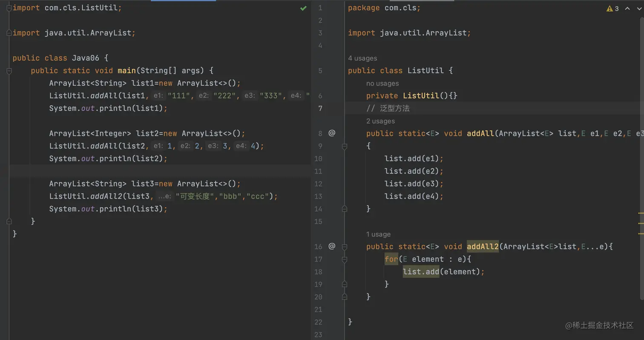Click the e4: parameter hint in list2 addAll call
Viewport: 644px width, 340px height.
click(x=241, y=146)
